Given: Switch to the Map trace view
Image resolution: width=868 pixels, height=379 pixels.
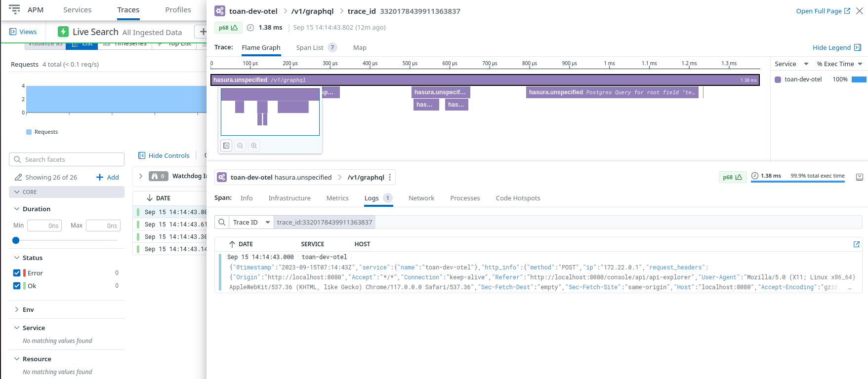Looking at the screenshot, I should (x=360, y=47).
